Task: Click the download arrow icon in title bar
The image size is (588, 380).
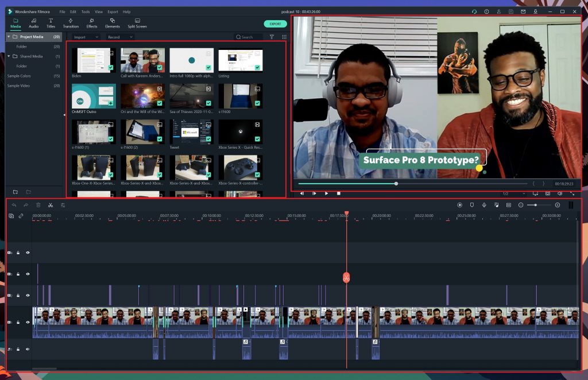Action: (536, 11)
